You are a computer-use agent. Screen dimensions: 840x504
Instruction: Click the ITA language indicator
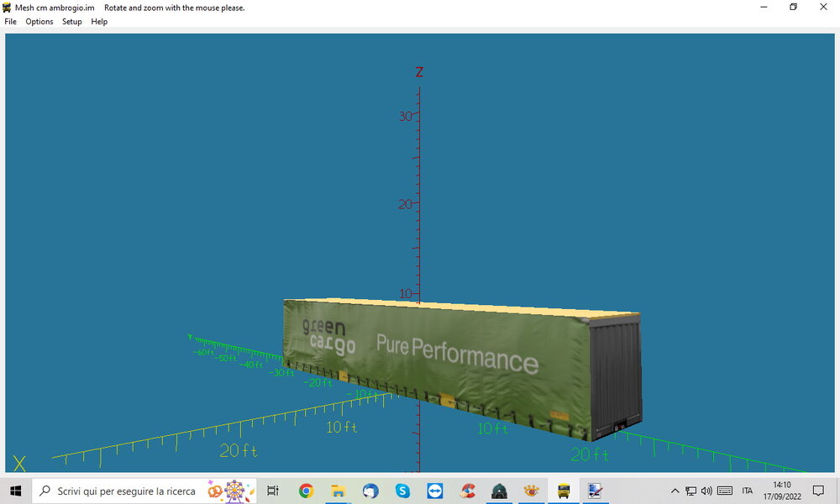pyautogui.click(x=748, y=491)
